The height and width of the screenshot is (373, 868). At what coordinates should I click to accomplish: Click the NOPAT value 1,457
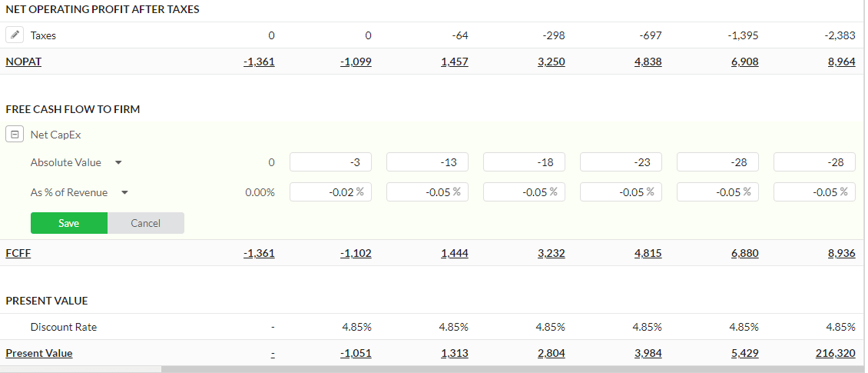[x=455, y=62]
